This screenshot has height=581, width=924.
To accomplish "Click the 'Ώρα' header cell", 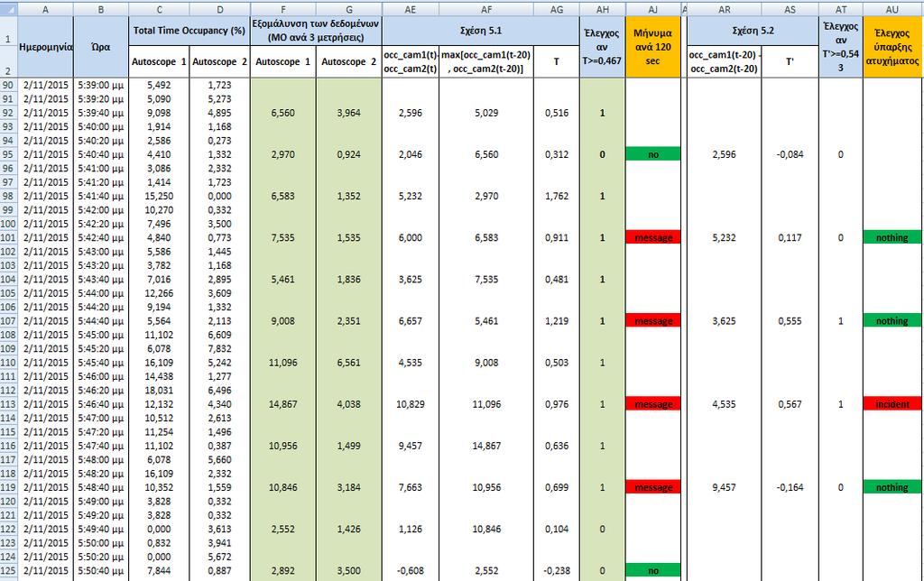I will click(x=101, y=47).
